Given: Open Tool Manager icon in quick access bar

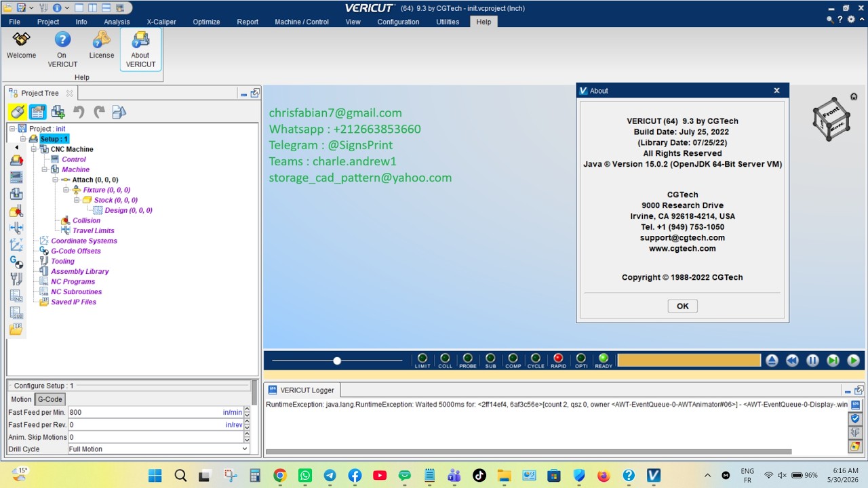Looking at the screenshot, I should [43, 8].
